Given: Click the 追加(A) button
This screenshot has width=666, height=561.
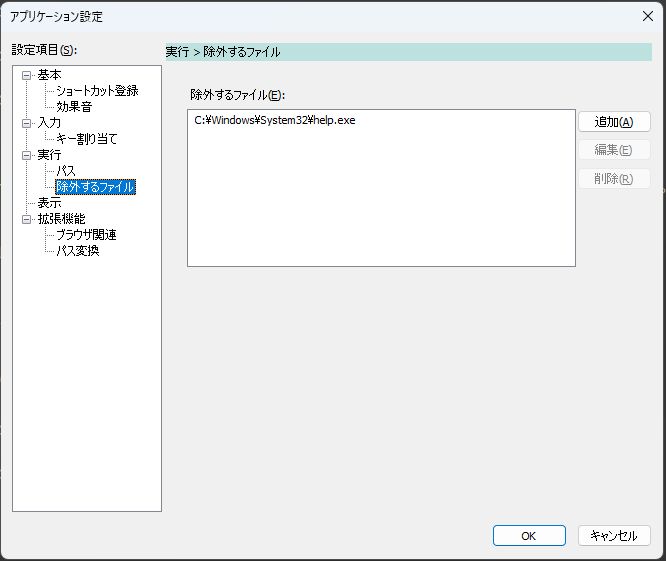Looking at the screenshot, I should [x=614, y=122].
